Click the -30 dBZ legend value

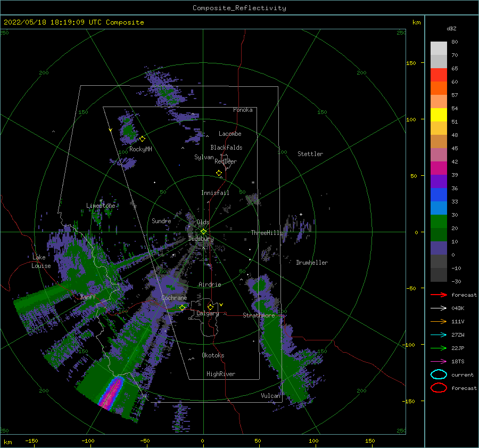(456, 281)
